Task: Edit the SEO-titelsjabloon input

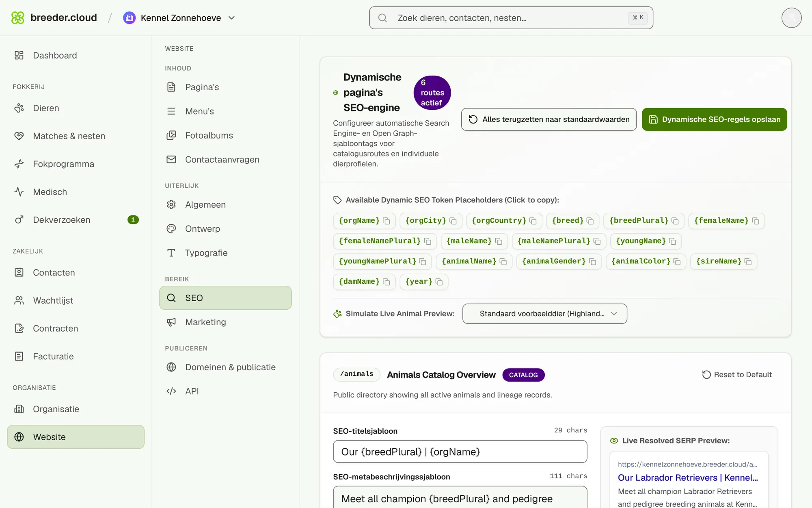Action: click(460, 452)
